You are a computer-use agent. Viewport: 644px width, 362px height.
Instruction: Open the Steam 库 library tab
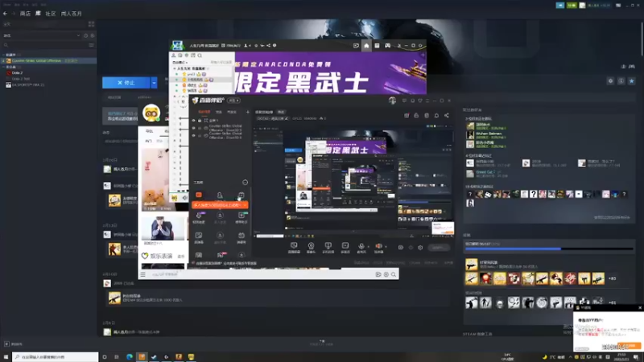[x=38, y=14]
